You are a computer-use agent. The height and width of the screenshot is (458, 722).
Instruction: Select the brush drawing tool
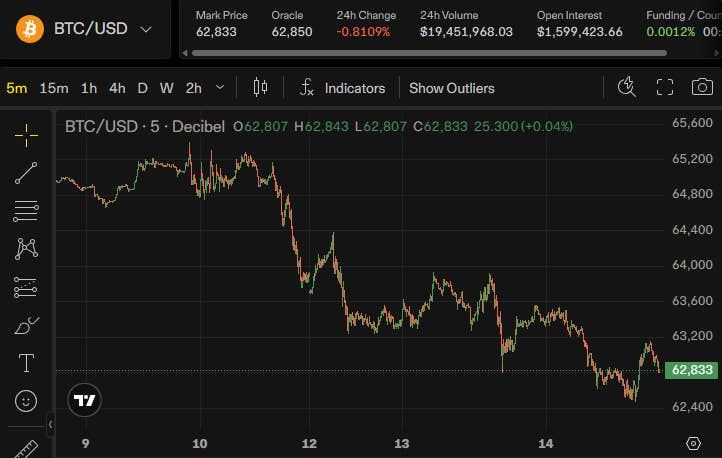coord(26,325)
